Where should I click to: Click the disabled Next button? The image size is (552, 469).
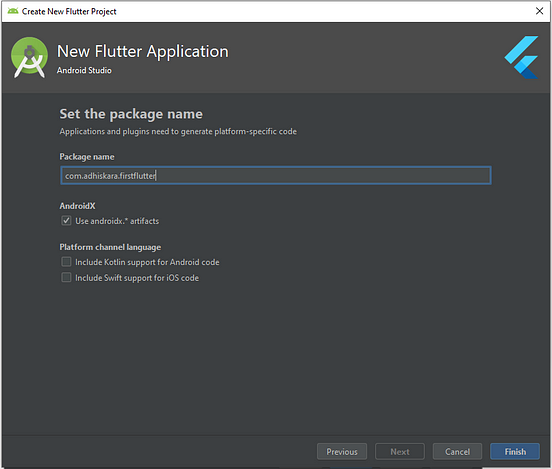click(x=400, y=451)
